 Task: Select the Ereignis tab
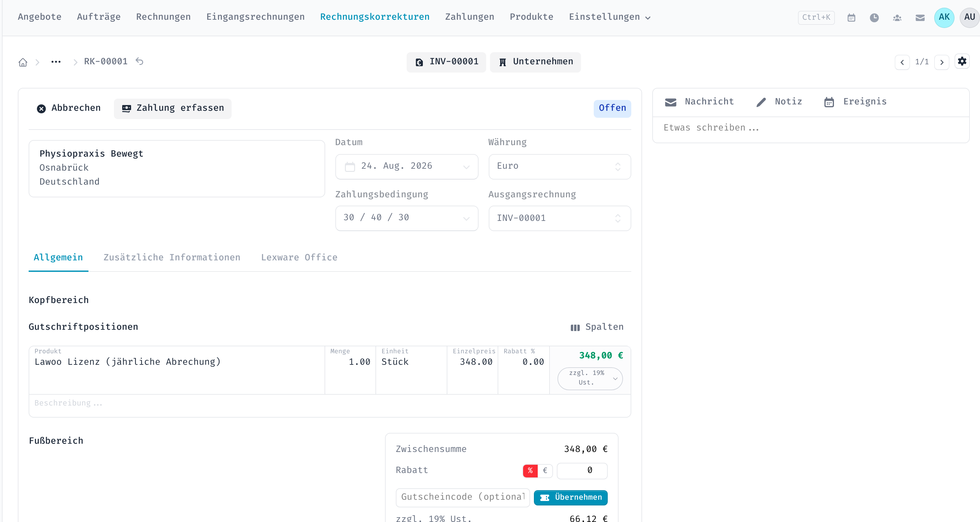pyautogui.click(x=855, y=102)
